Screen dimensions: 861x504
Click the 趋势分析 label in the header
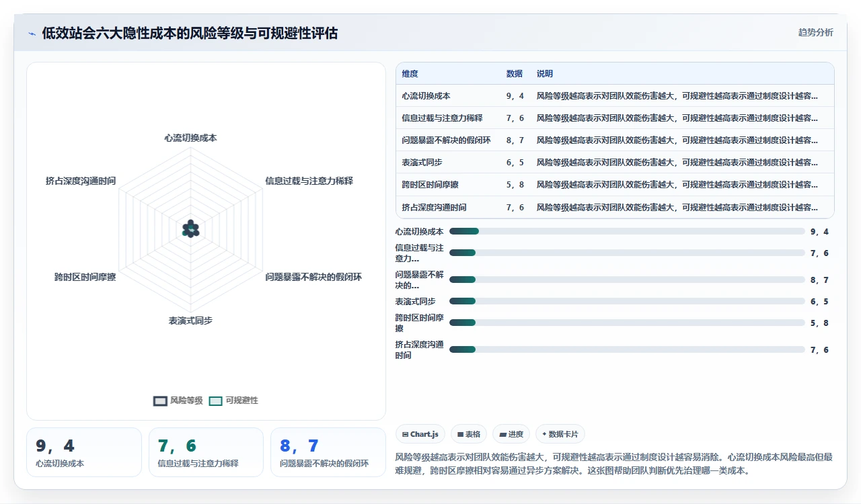(x=815, y=32)
